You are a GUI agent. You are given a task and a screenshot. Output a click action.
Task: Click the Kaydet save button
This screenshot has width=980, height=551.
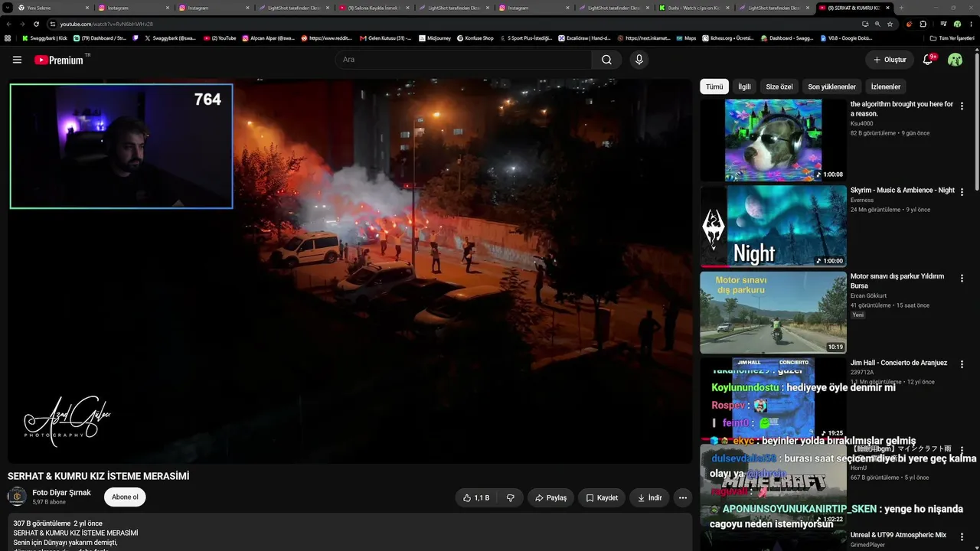[602, 497]
